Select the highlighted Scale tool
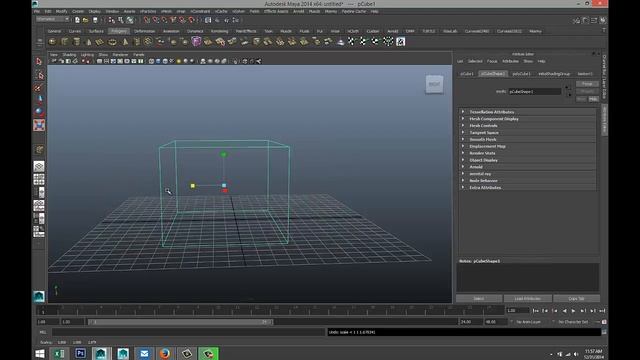Image resolution: width=640 pixels, height=360 pixels. point(39,125)
